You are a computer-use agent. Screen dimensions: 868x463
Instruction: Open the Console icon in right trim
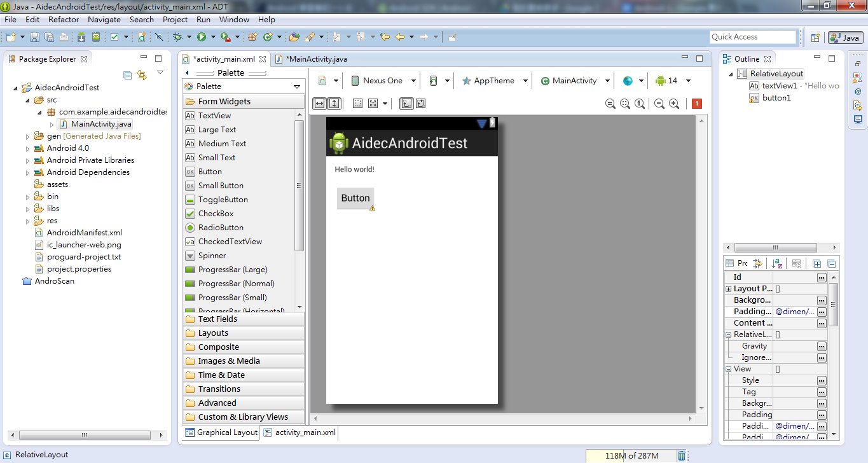(858, 119)
